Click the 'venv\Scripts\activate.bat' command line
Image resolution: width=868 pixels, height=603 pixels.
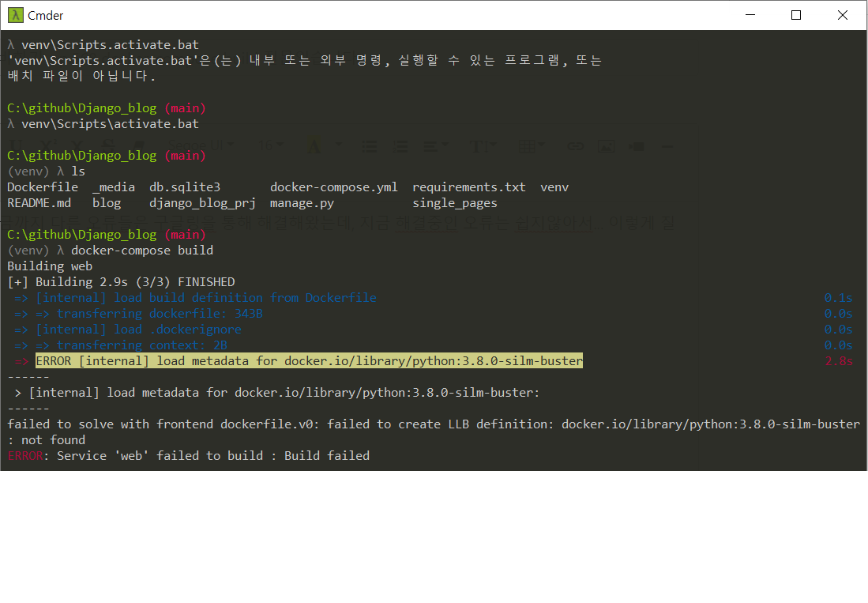(x=110, y=124)
